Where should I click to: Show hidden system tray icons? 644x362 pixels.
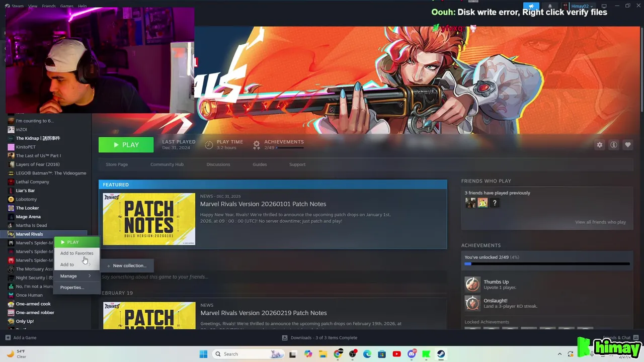[559, 354]
